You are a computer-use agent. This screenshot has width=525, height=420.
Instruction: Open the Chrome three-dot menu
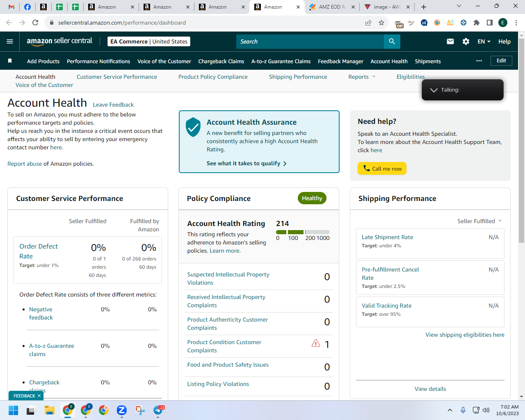tap(516, 23)
